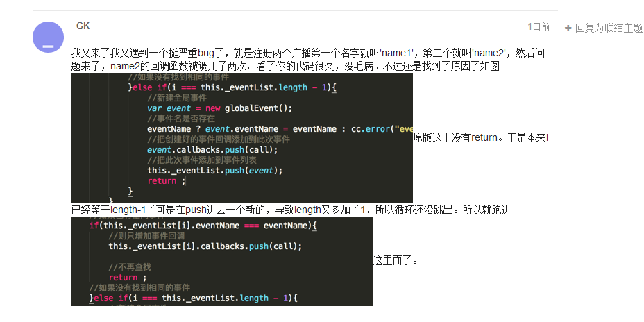
Task: Open the 1日前 post timestamp
Action: 539,26
